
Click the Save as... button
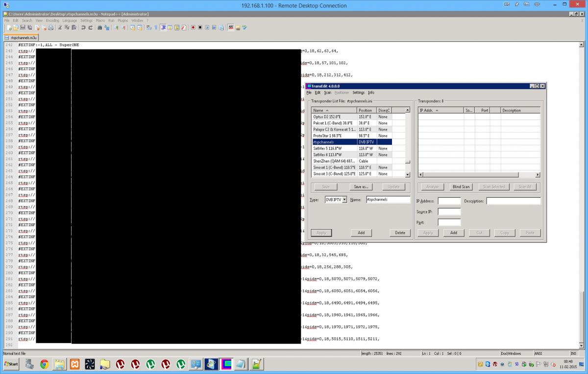361,187
